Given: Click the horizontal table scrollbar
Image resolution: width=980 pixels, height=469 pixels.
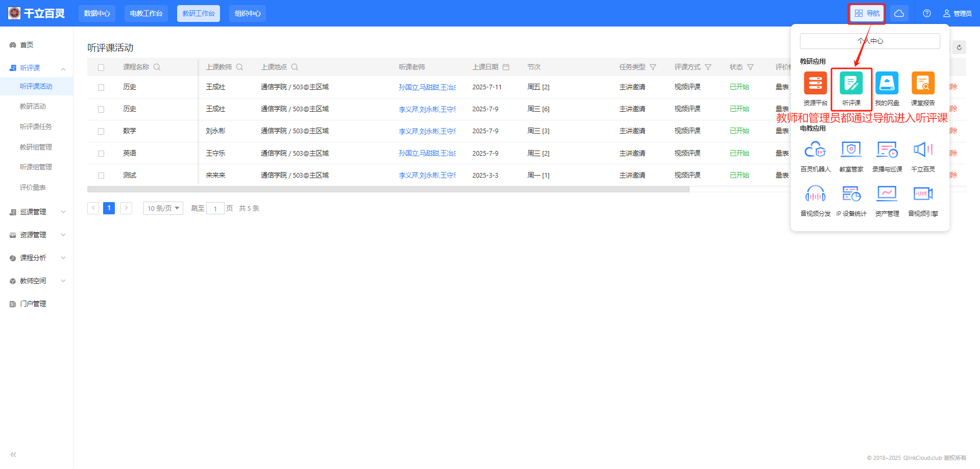Looking at the screenshot, I should pos(388,189).
